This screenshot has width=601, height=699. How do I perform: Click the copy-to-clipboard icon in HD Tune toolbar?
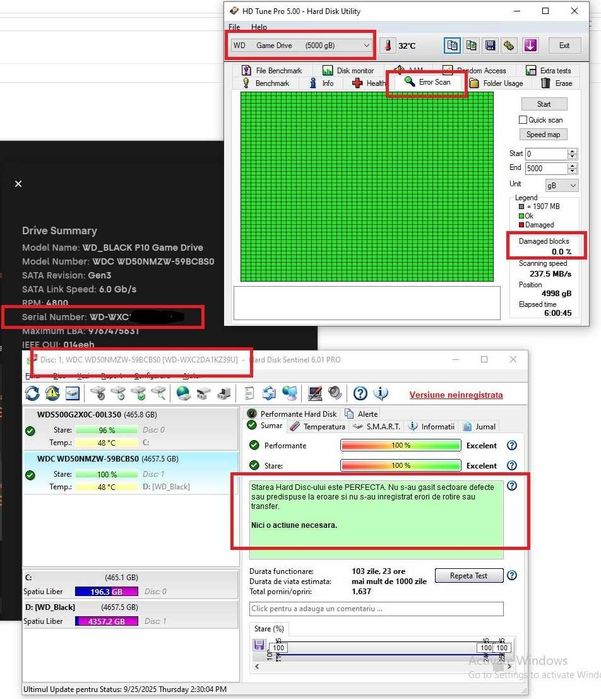[452, 45]
